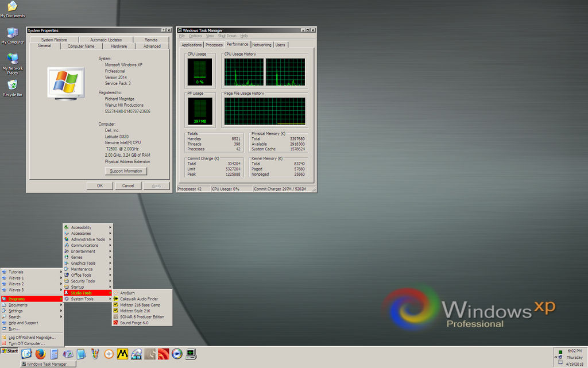The image size is (588, 368).
Task: Expand the Accessories submenu
Action: click(84, 233)
